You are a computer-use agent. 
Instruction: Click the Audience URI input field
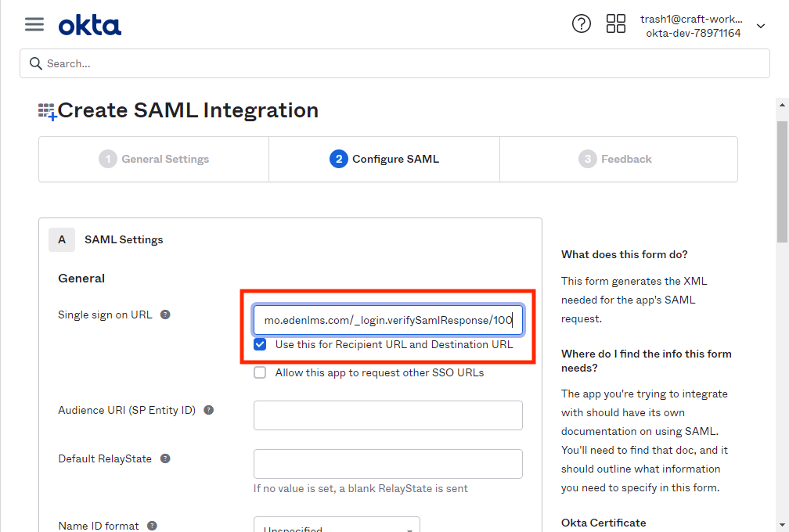pos(388,415)
